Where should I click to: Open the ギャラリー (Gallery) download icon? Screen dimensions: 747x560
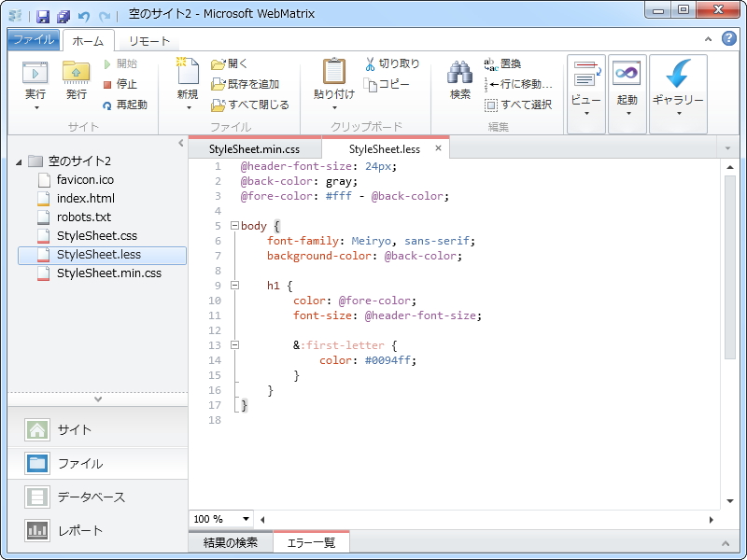(x=678, y=74)
